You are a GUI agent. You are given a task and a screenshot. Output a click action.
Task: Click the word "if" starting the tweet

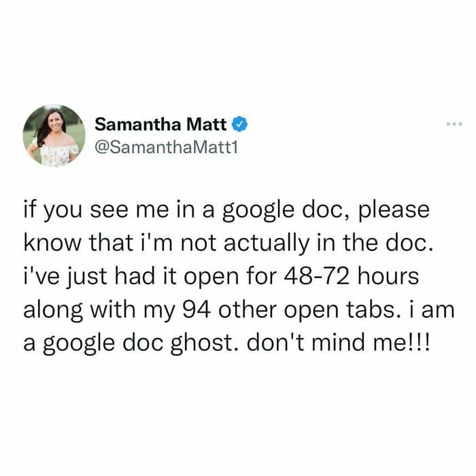[x=29, y=209]
